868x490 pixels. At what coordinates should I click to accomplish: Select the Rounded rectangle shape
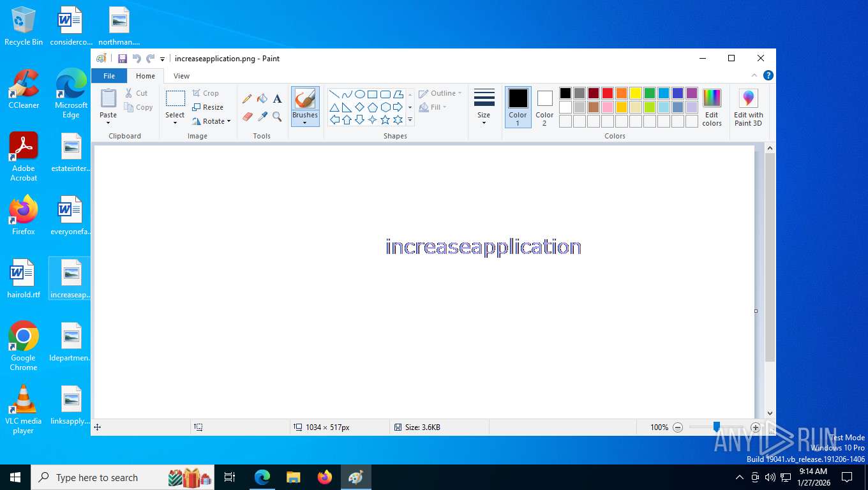385,94
